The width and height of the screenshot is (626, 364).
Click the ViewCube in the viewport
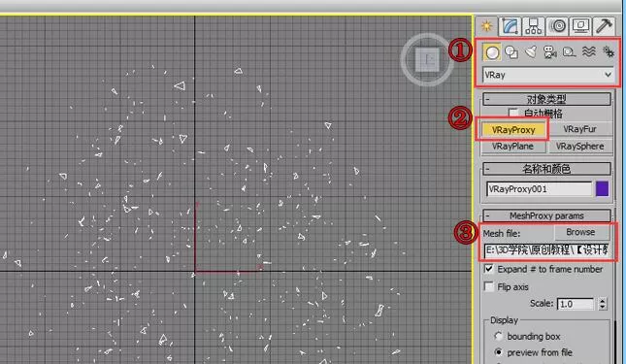427,60
